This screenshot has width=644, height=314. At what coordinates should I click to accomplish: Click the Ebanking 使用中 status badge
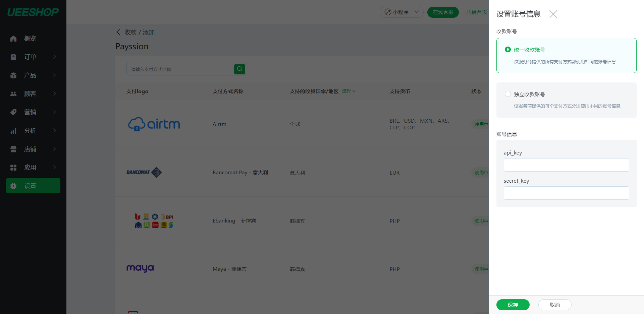coord(481,221)
